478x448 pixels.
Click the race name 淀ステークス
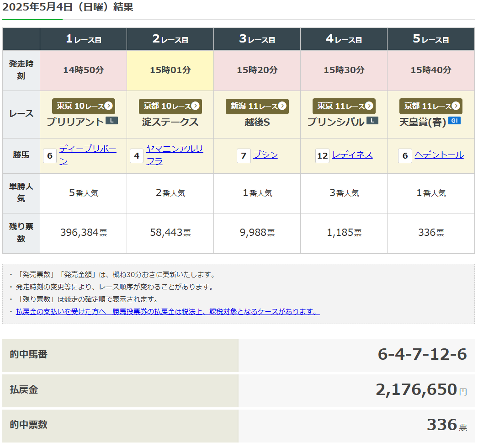coord(170,122)
